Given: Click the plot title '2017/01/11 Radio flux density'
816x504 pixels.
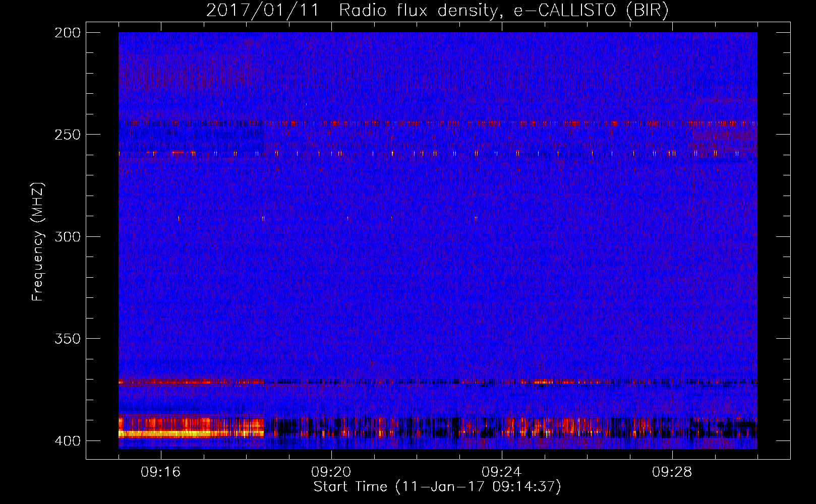Looking at the screenshot, I should point(438,10).
